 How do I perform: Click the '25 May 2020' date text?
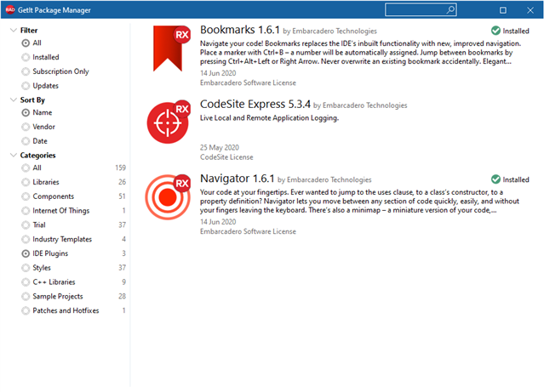[220, 147]
